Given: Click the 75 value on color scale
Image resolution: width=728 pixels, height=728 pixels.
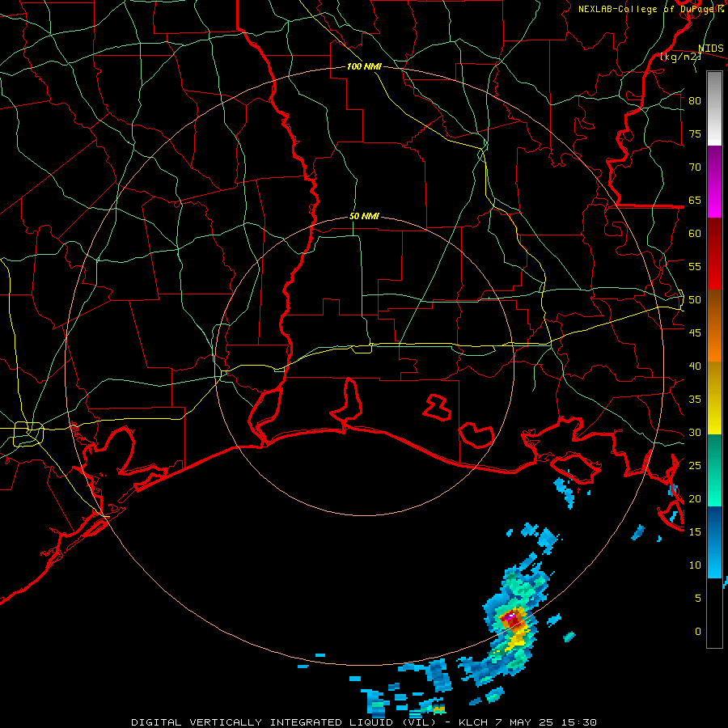Looking at the screenshot, I should point(695,134).
